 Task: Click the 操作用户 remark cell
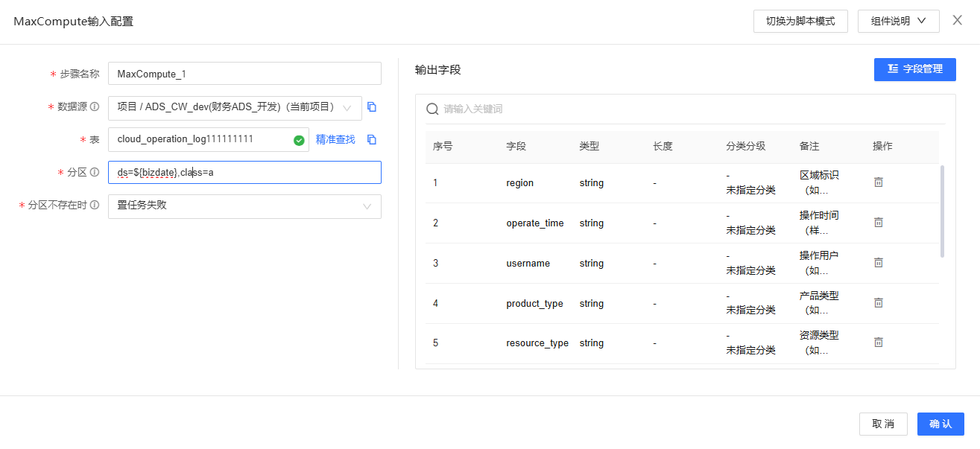[819, 263]
